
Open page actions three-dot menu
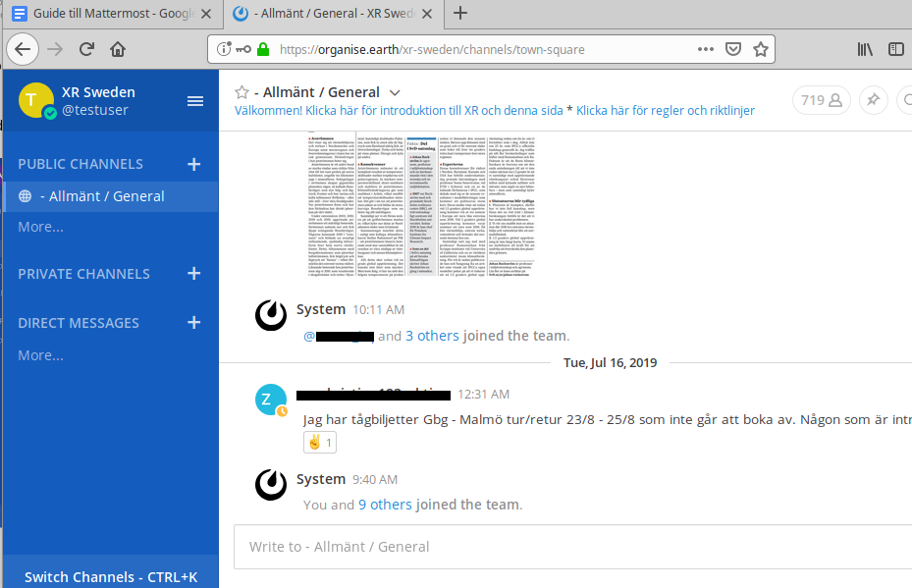(706, 49)
